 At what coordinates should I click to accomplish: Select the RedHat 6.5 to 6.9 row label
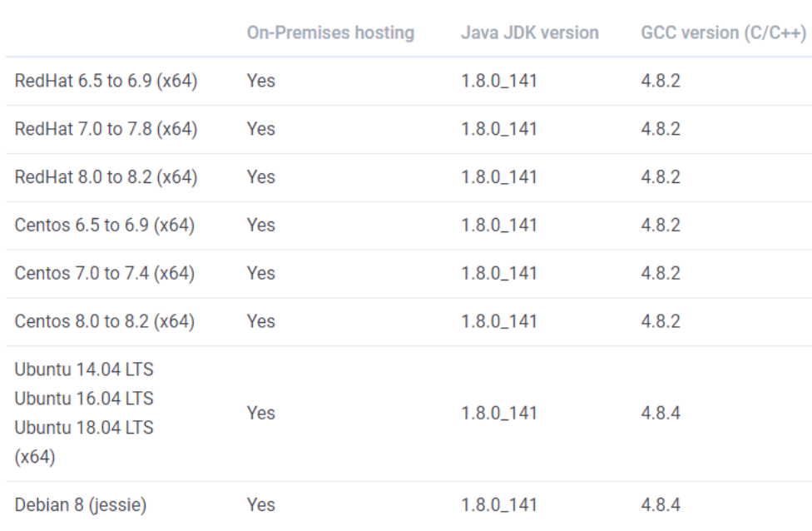click(x=106, y=81)
